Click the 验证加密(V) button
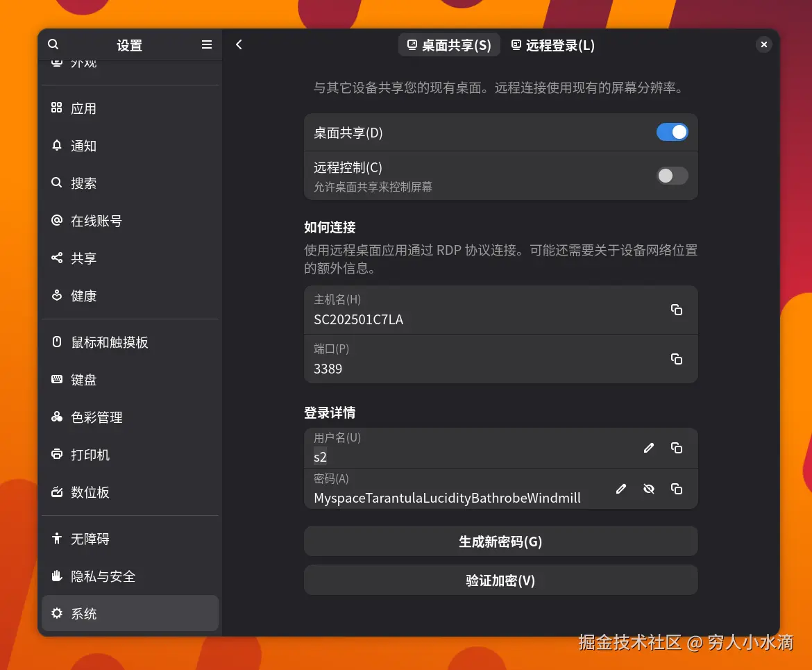Image resolution: width=812 pixels, height=670 pixels. point(501,580)
